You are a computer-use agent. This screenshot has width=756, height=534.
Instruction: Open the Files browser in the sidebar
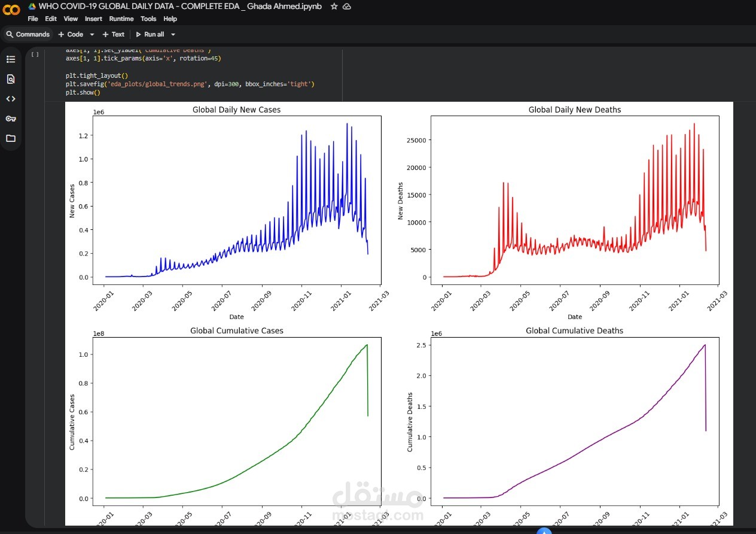pyautogui.click(x=10, y=138)
